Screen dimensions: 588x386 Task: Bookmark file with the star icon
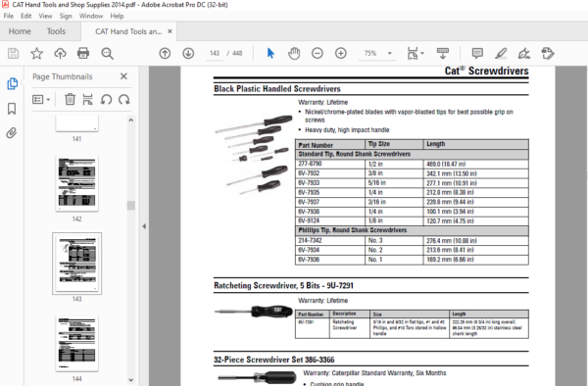[37, 53]
